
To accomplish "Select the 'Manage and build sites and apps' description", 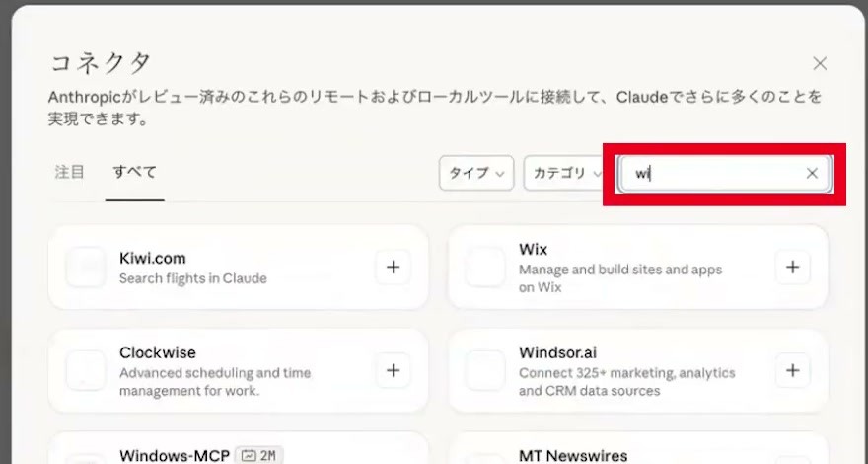I will [x=620, y=278].
